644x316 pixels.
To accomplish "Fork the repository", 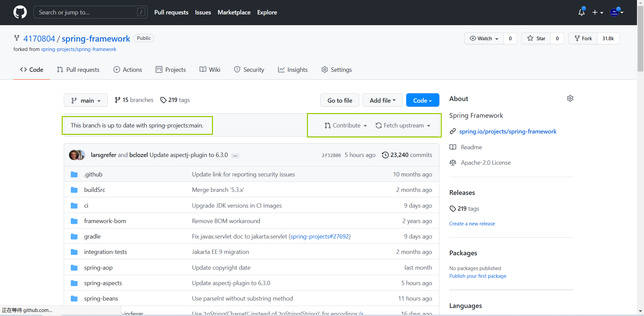I will [583, 38].
